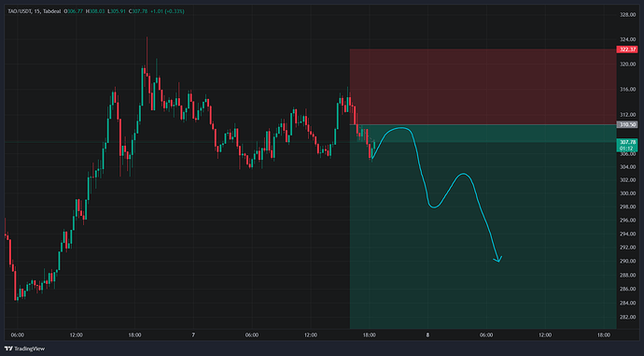Click the 324.00 price axis label
Screen dimensions: 644x356
pyautogui.click(x=627, y=40)
